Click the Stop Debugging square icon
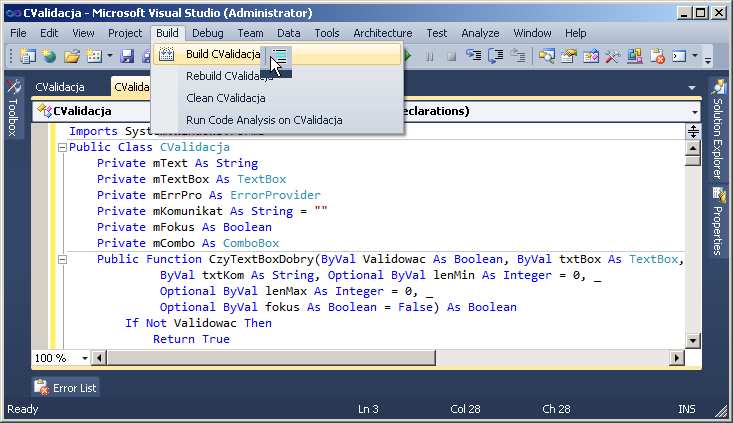The height and width of the screenshot is (423, 733). point(452,57)
